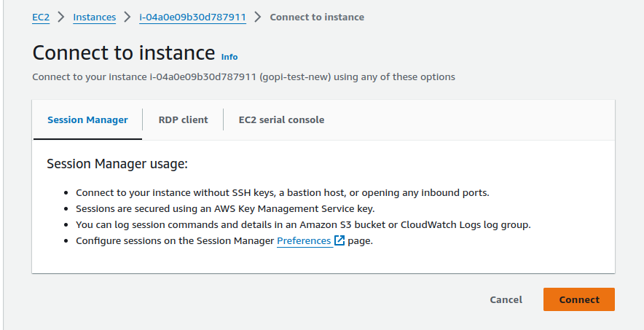
Task: Open instance i-04a0e09b30d787911 breadcrumb link
Action: 192,17
